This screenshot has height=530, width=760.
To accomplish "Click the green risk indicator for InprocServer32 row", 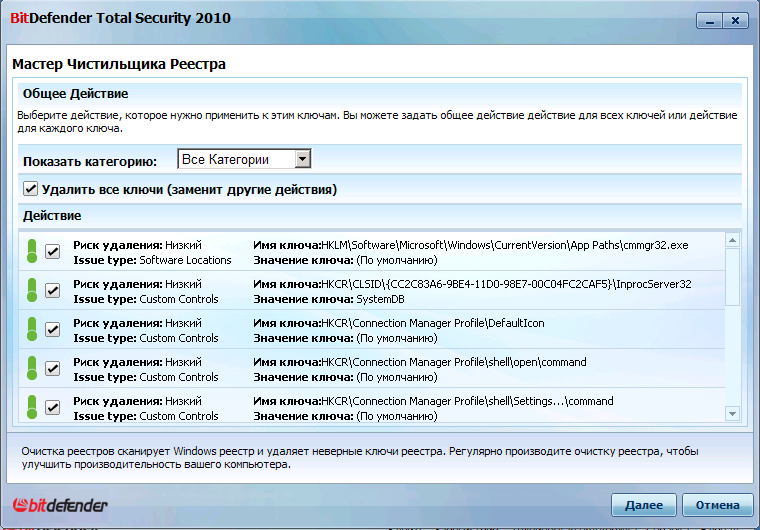I will [32, 290].
